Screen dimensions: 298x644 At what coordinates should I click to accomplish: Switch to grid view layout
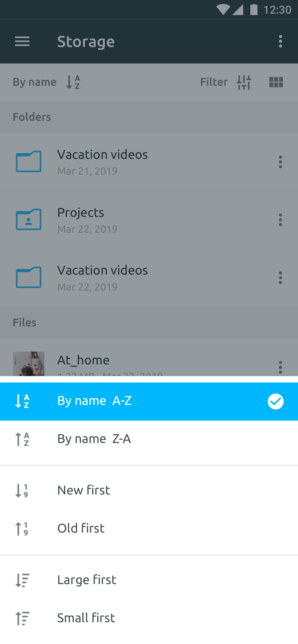[276, 82]
